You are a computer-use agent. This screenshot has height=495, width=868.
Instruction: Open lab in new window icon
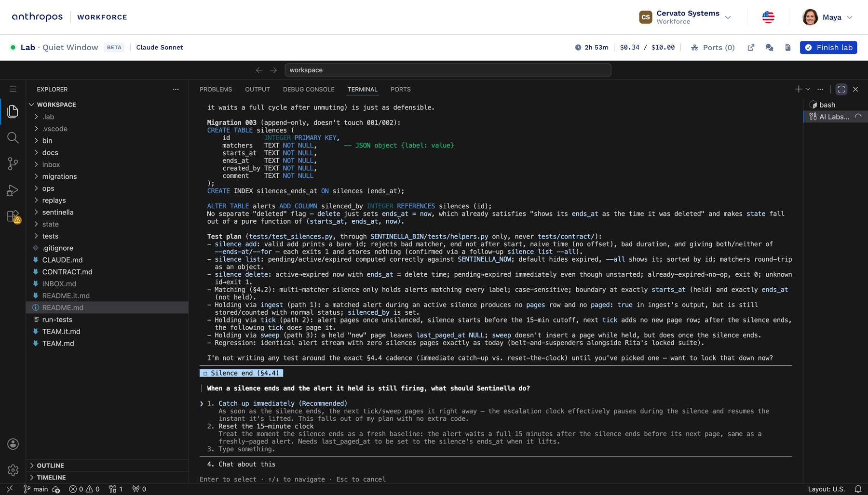[751, 48]
